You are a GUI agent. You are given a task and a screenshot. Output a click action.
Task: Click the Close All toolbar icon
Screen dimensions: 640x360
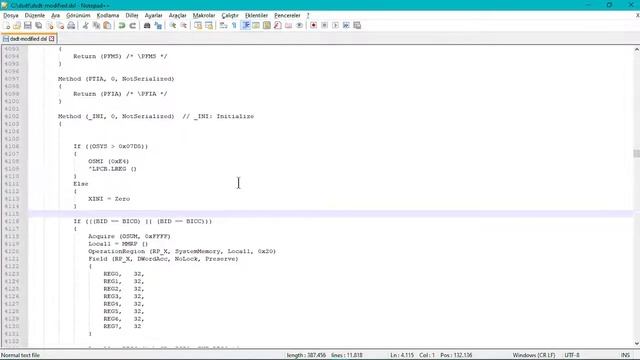[x=60, y=25]
